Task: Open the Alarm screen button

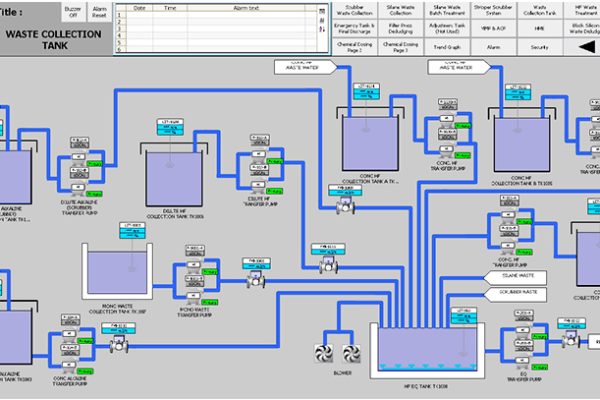Action: (494, 47)
